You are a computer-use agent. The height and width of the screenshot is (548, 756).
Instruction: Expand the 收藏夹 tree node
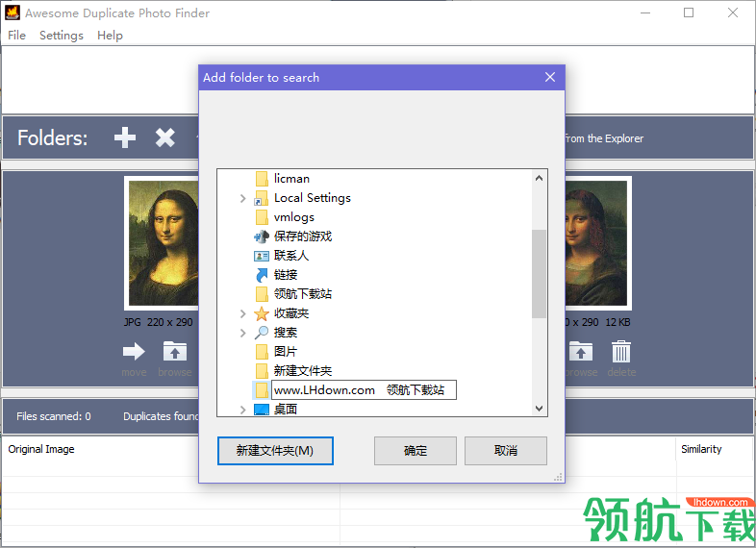243,313
